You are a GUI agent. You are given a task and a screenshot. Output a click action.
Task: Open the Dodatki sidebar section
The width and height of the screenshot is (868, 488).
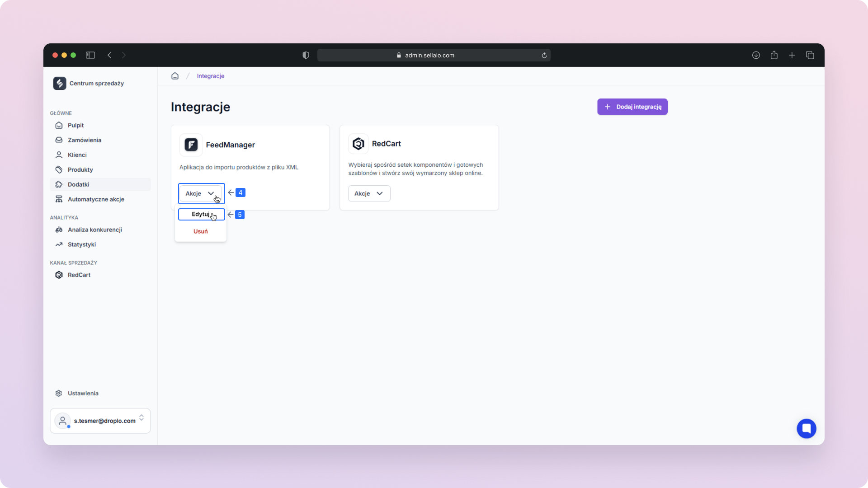coord(100,184)
